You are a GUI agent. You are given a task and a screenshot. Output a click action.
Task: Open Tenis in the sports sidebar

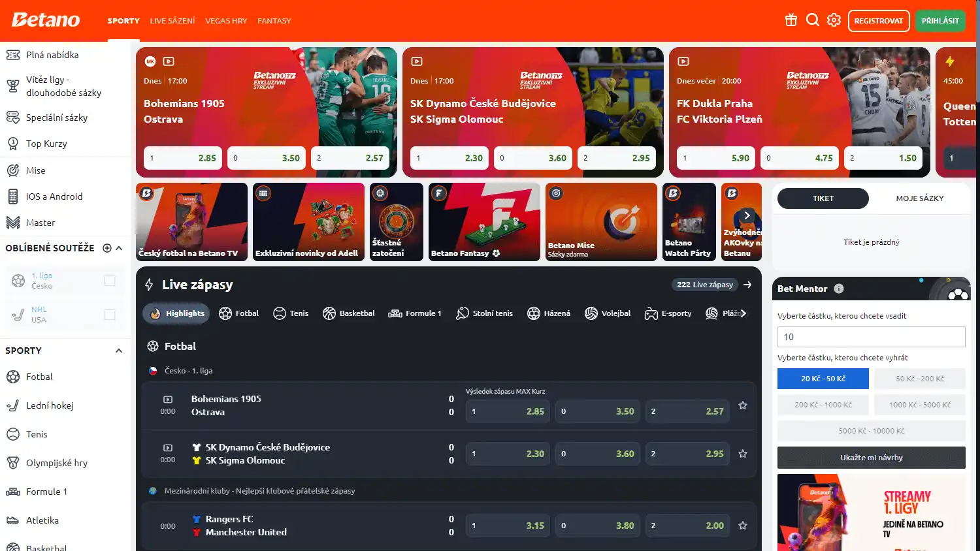click(x=65, y=434)
